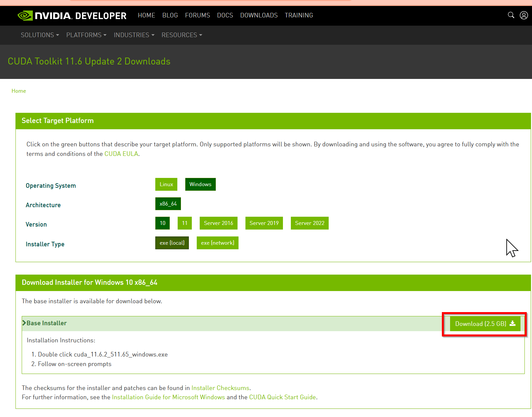Viewport: 532px width, 417px height.
Task: Select Server 2022 version
Action: tap(310, 223)
